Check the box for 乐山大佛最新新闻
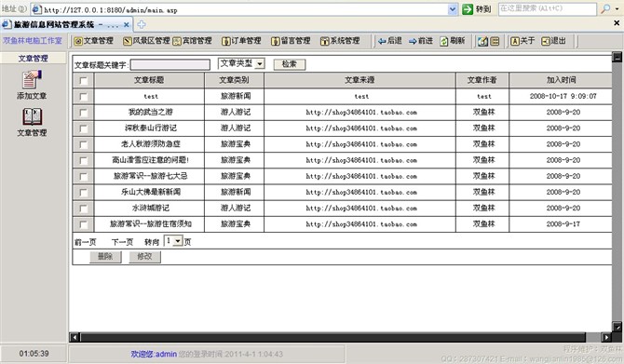The height and width of the screenshot is (364, 624). 83,193
